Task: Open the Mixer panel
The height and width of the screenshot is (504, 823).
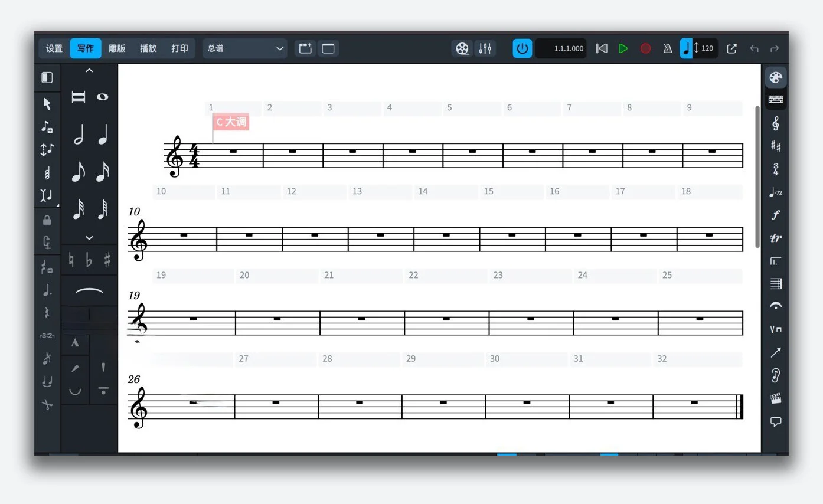Action: [485, 48]
